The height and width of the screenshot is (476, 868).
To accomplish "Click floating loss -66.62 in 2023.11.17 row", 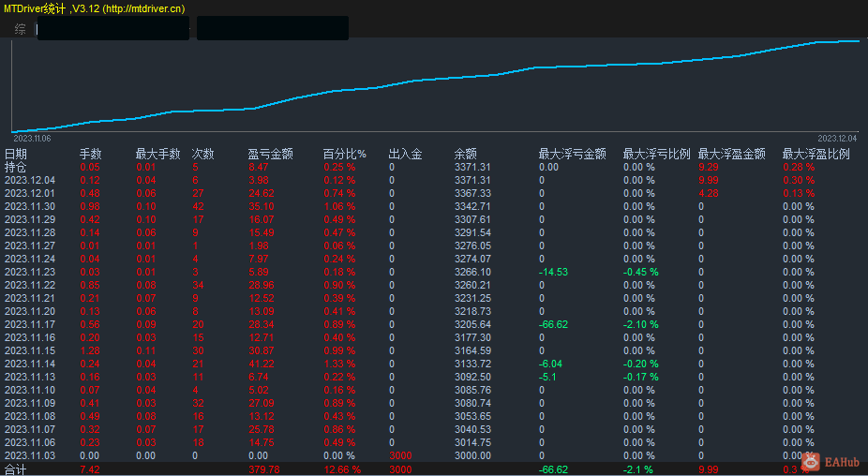I will tap(554, 324).
